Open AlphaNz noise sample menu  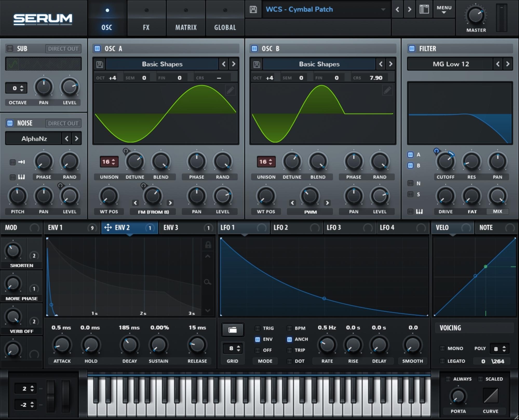[34, 139]
